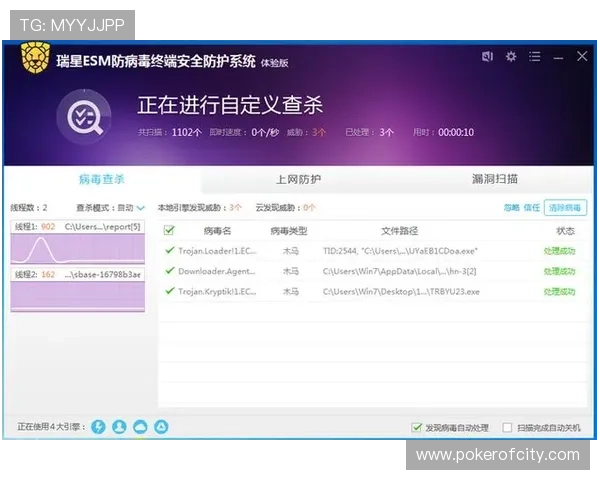
Task: Click the 共扫描 1102个 value
Action: (x=170, y=132)
